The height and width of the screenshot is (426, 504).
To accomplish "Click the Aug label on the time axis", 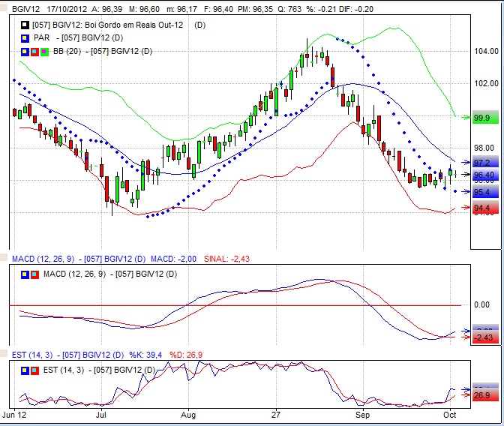I will (x=188, y=413).
